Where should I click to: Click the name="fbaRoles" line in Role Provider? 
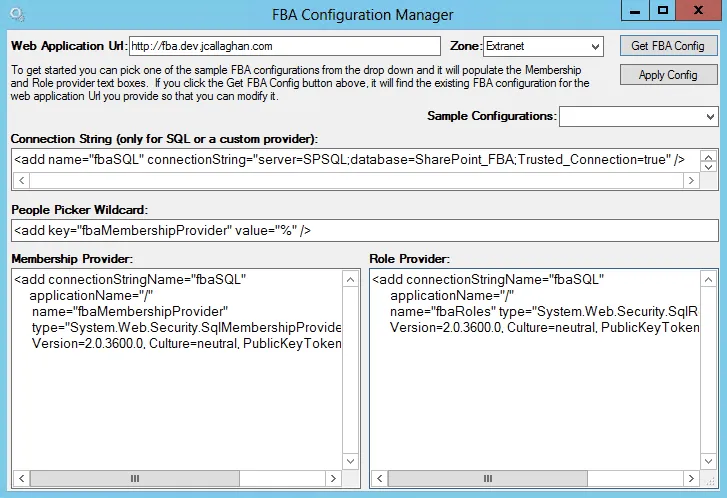click(x=543, y=312)
